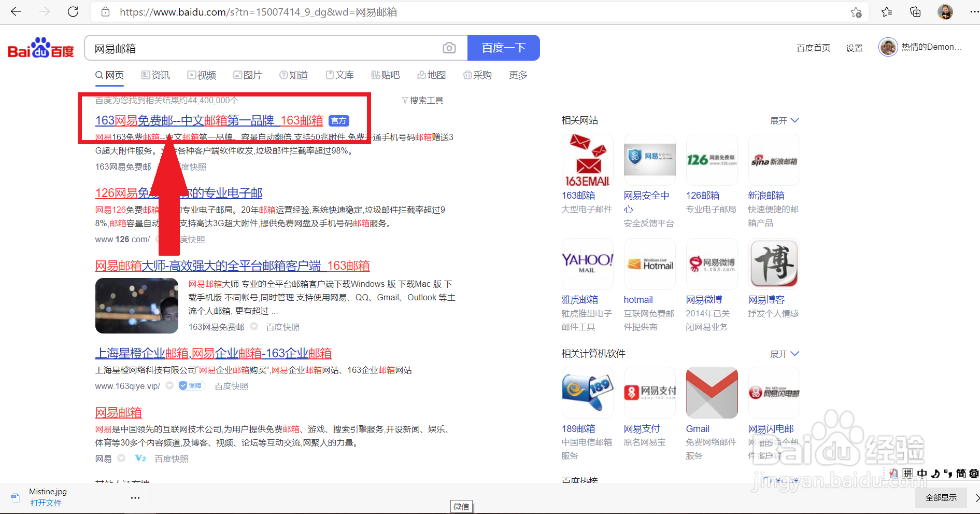Click the 保障 badge on 163qiye result

(x=192, y=386)
